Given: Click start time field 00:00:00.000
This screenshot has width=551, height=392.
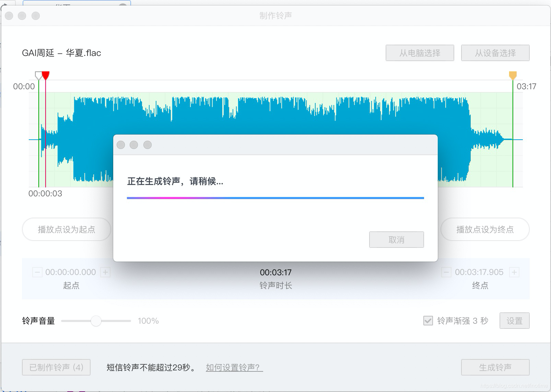Looking at the screenshot, I should (71, 272).
